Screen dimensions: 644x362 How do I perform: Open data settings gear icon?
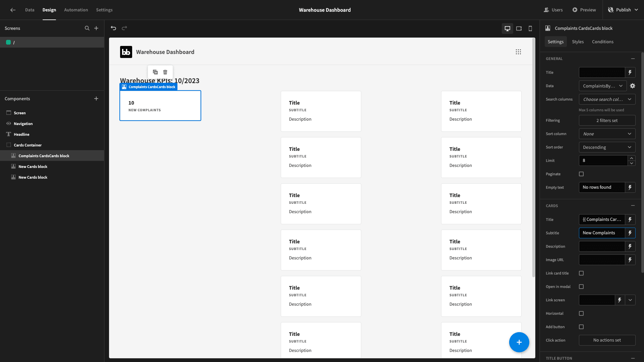click(x=633, y=86)
